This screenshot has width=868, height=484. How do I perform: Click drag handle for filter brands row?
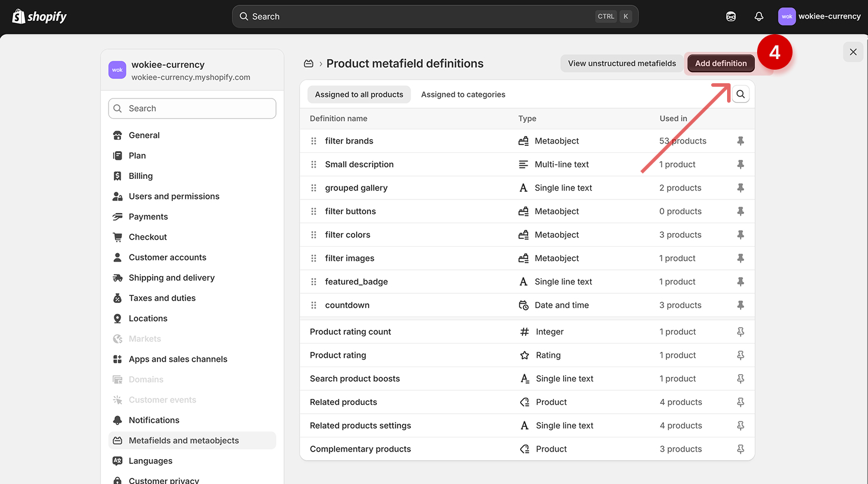click(314, 141)
